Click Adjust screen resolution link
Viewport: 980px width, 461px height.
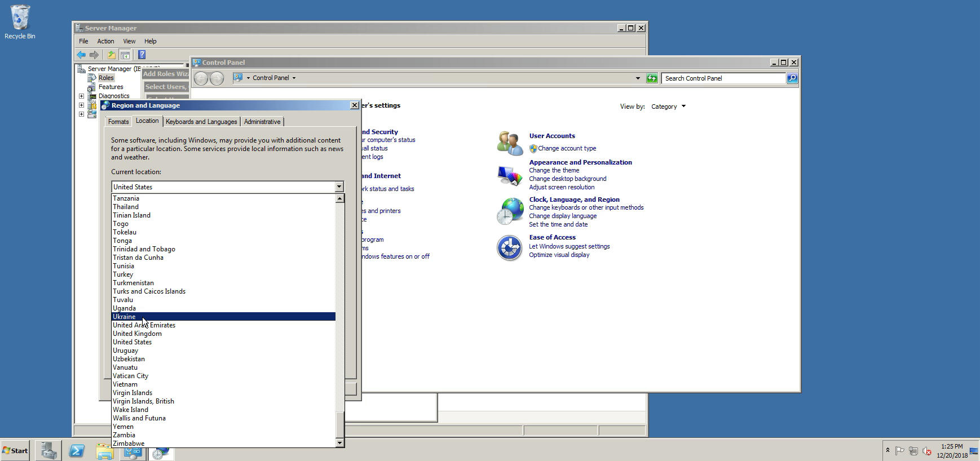pos(562,187)
